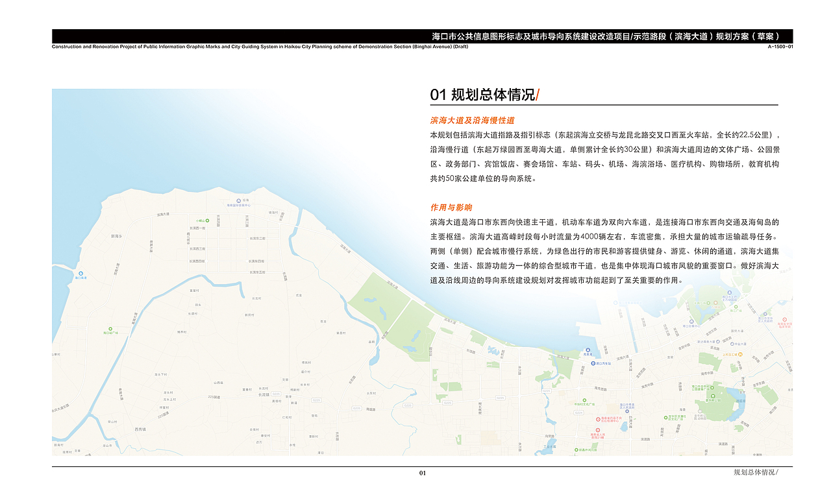Select the 秀英港 harbor marker on the map
This screenshot has width=831, height=504.
point(588,350)
